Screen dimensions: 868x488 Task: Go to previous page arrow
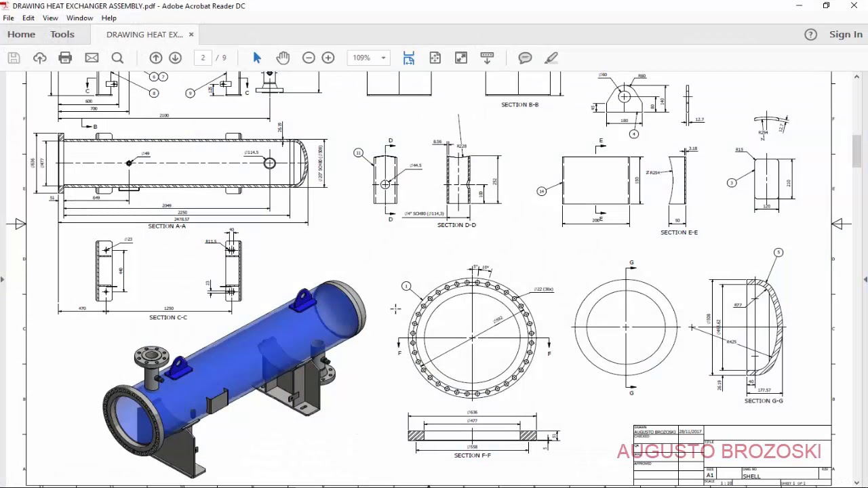coord(155,58)
